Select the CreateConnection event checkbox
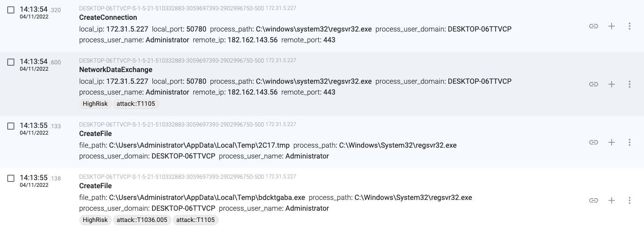The height and width of the screenshot is (231, 644). tap(11, 10)
